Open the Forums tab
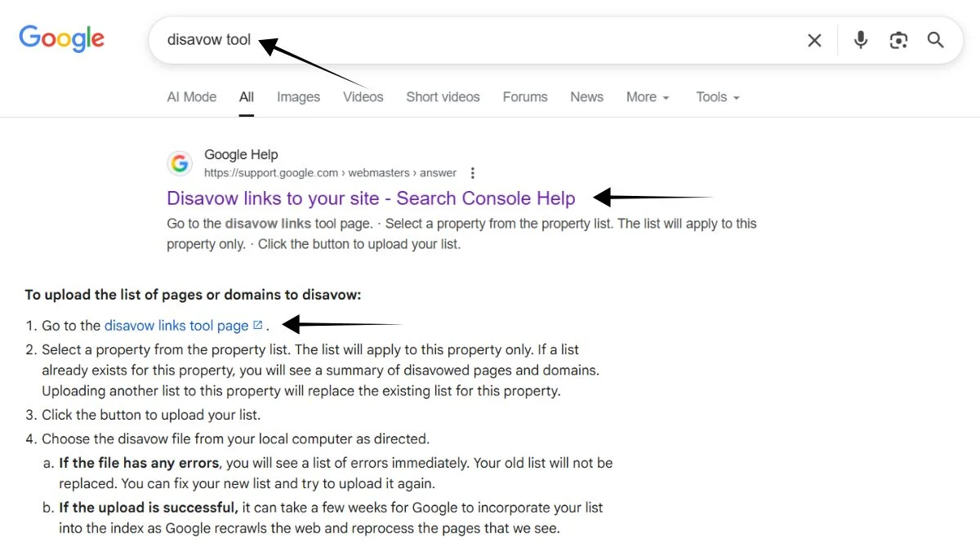Image resolution: width=980 pixels, height=547 pixels. pos(525,96)
